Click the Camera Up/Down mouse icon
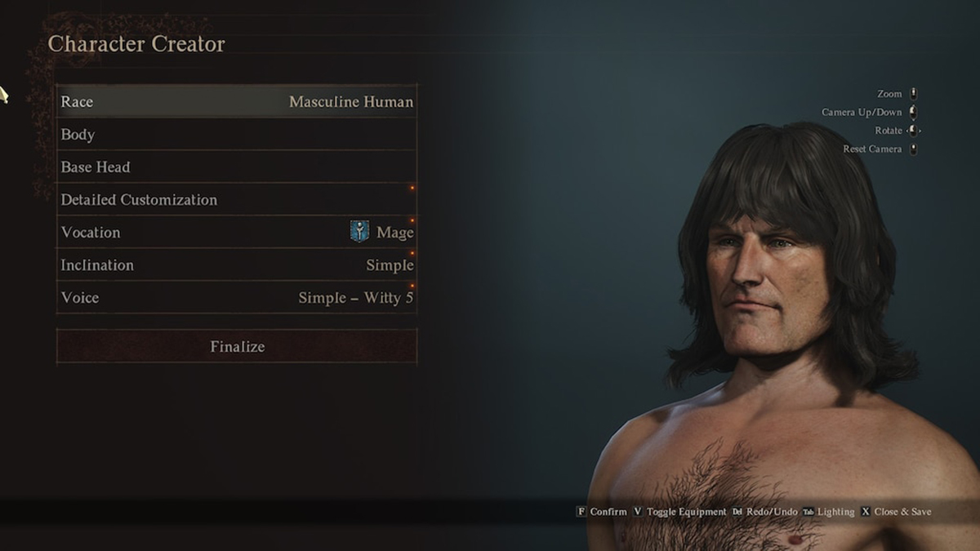Image resolution: width=980 pixels, height=551 pixels. click(x=913, y=113)
